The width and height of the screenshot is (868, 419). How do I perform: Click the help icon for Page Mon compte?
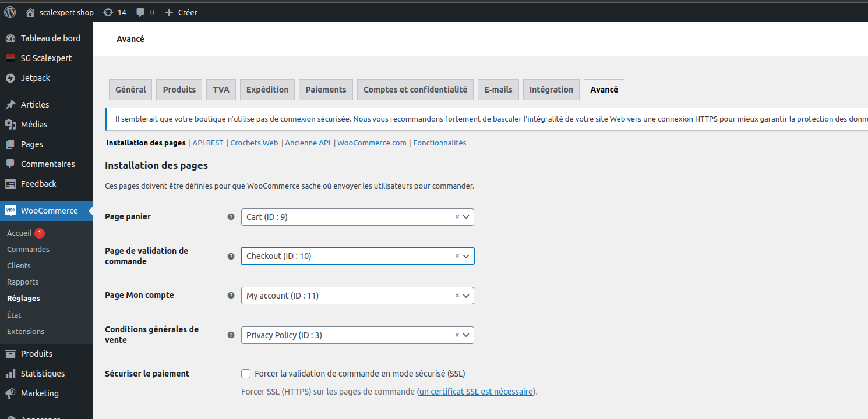231,296
